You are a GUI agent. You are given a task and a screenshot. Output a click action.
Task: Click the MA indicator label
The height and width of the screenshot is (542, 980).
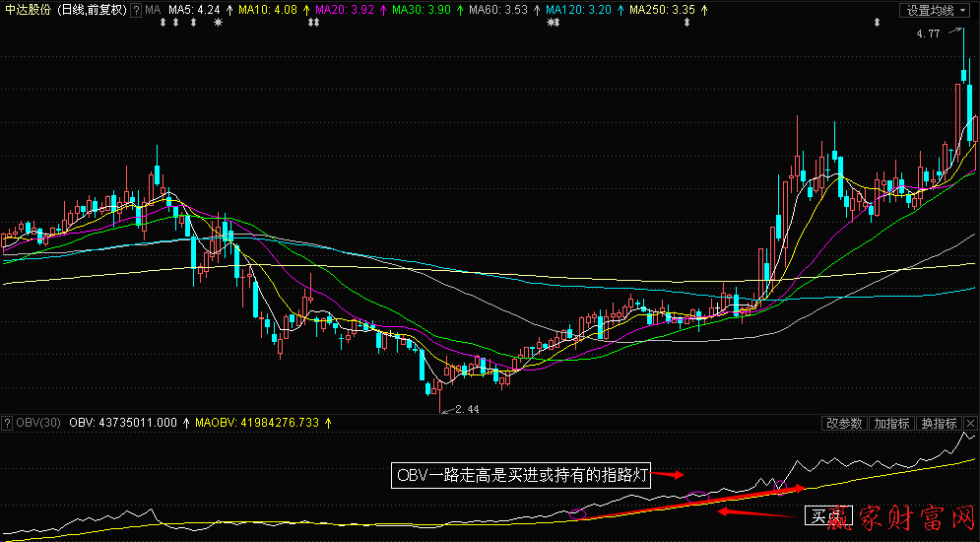point(153,10)
